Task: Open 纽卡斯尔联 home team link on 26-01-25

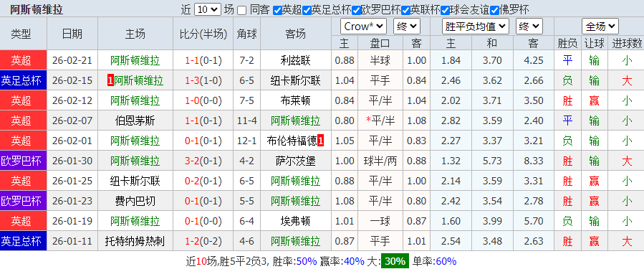Action: [135, 181]
